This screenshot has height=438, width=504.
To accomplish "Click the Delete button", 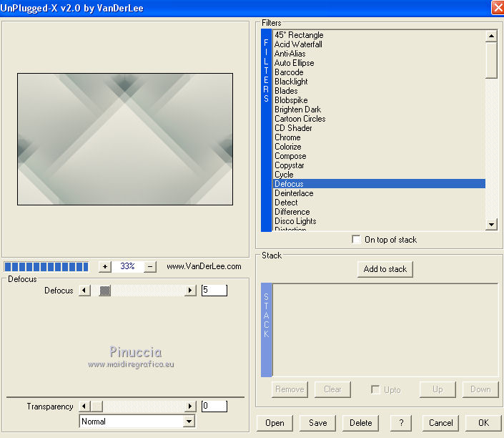I will pos(360,422).
